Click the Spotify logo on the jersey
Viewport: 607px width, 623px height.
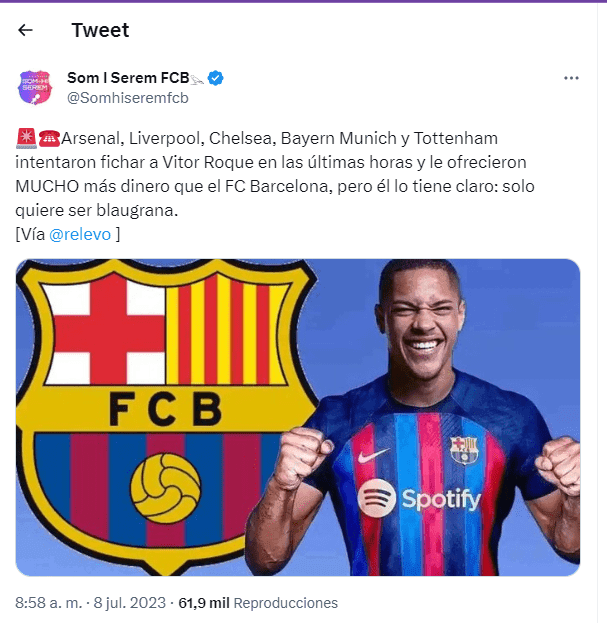click(x=420, y=497)
